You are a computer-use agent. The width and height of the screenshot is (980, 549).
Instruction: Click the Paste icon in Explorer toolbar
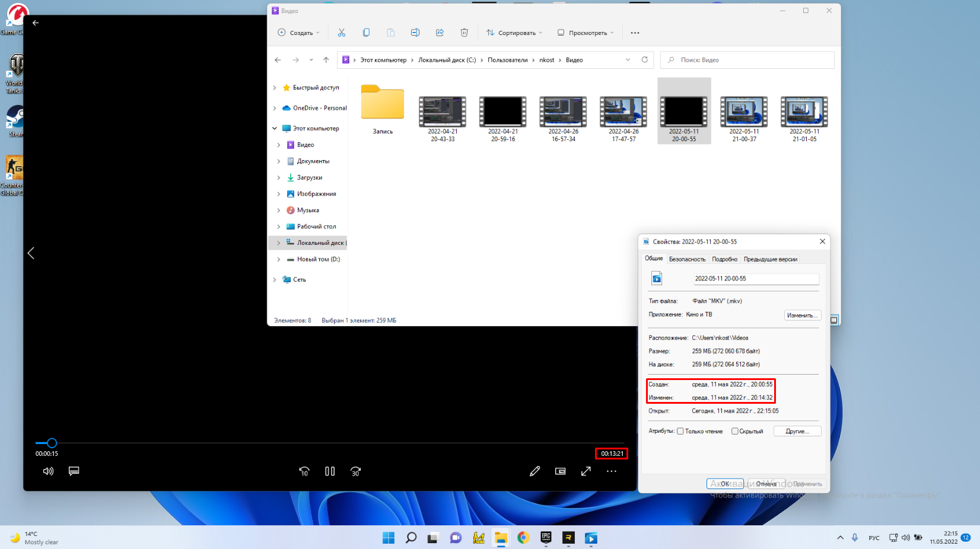[x=390, y=33]
